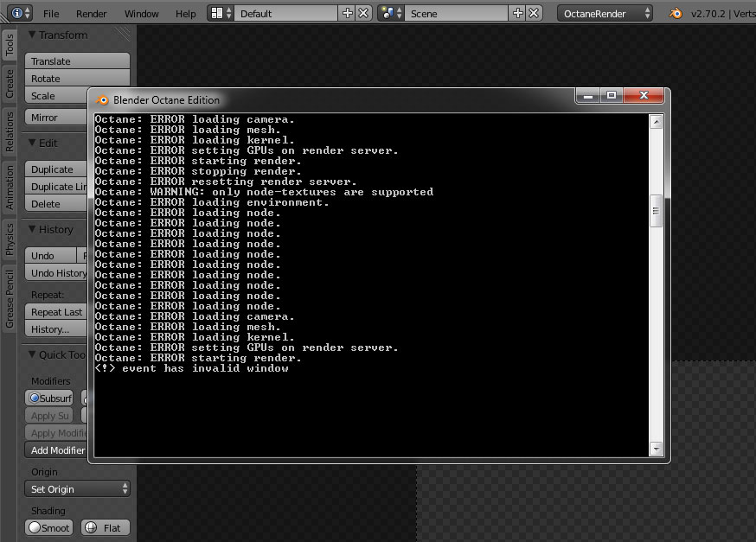This screenshot has height=542, width=756.
Task: Switch to the Tools tab
Action: [x=10, y=45]
